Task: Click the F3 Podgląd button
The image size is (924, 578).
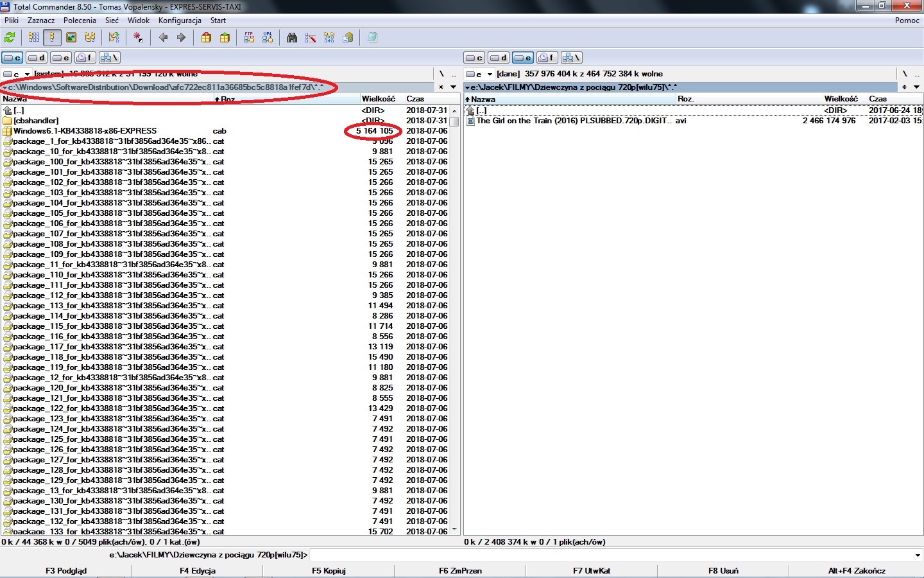Action: [66, 570]
